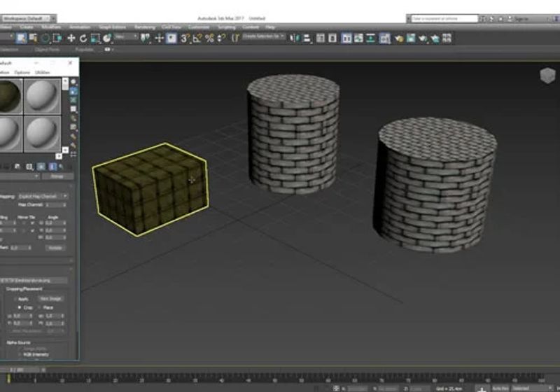The height and width of the screenshot is (392, 560).
Task: Open the Create Selection Set dropdown
Action: coord(264,36)
